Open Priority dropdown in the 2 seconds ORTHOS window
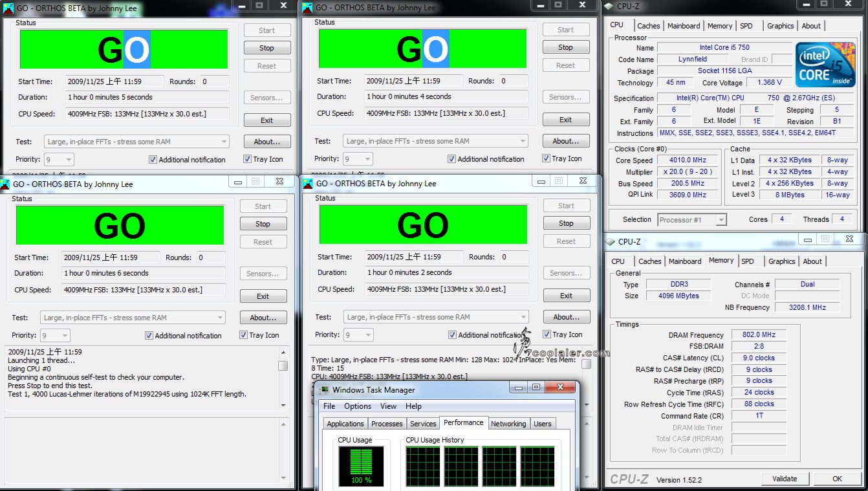The height and width of the screenshot is (491, 868). [358, 334]
